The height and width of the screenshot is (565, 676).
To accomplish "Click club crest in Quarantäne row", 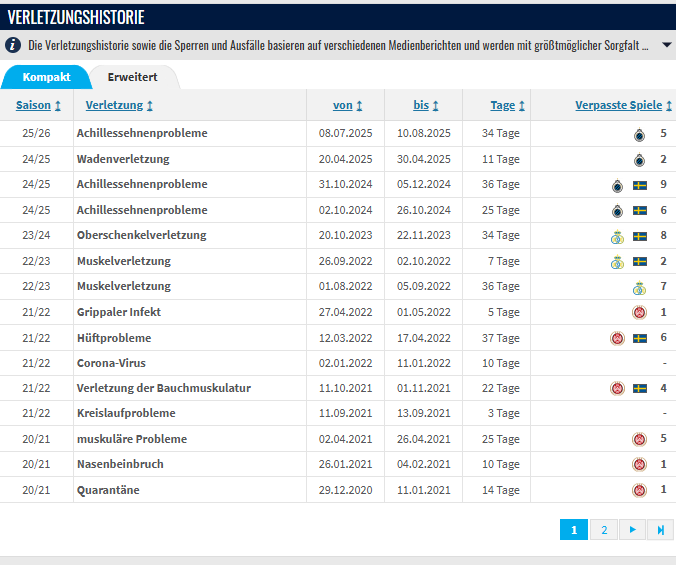I will click(x=639, y=490).
